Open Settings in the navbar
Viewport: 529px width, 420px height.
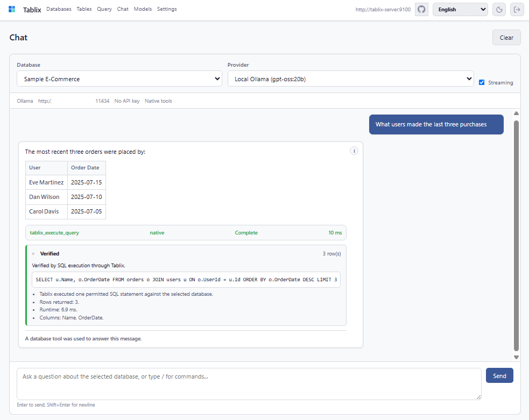[167, 9]
